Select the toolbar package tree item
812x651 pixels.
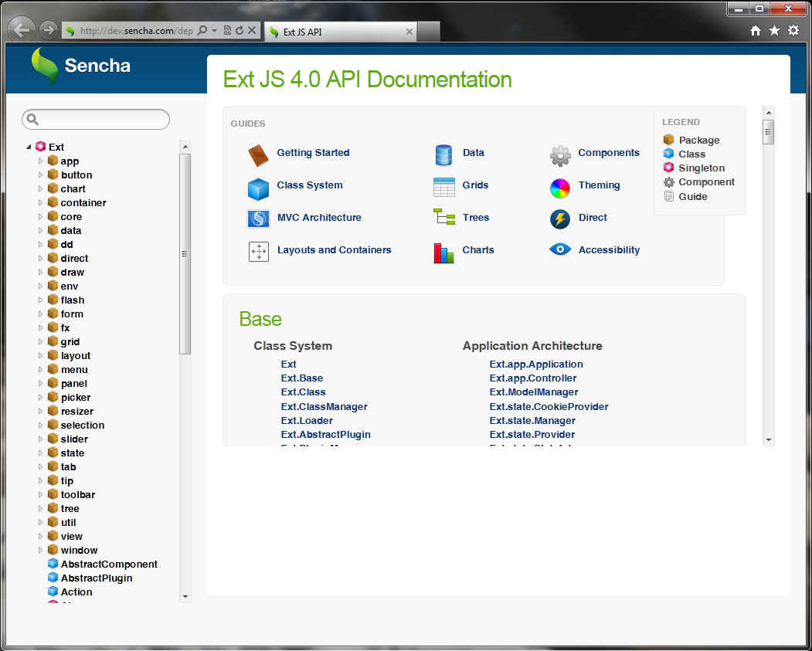(78, 494)
